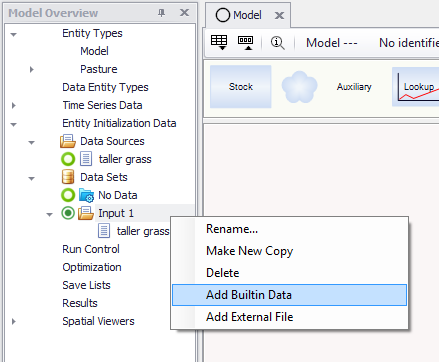Viewport: 439px width, 362px height.
Task: Select Input 1 in the tree
Action: [x=116, y=213]
